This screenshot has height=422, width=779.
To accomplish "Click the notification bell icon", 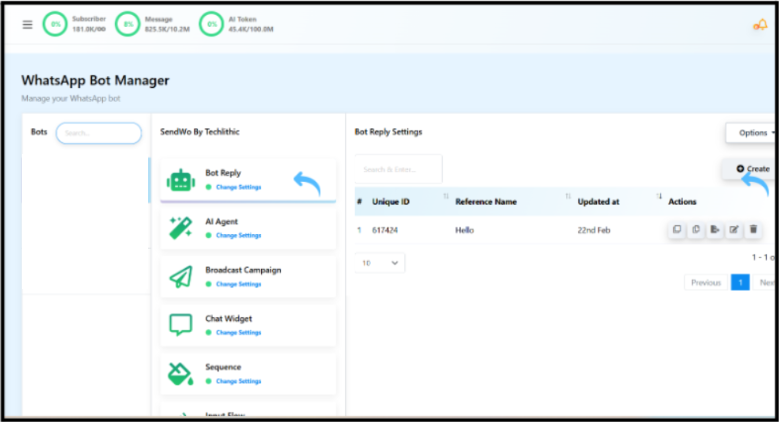I will (x=761, y=25).
